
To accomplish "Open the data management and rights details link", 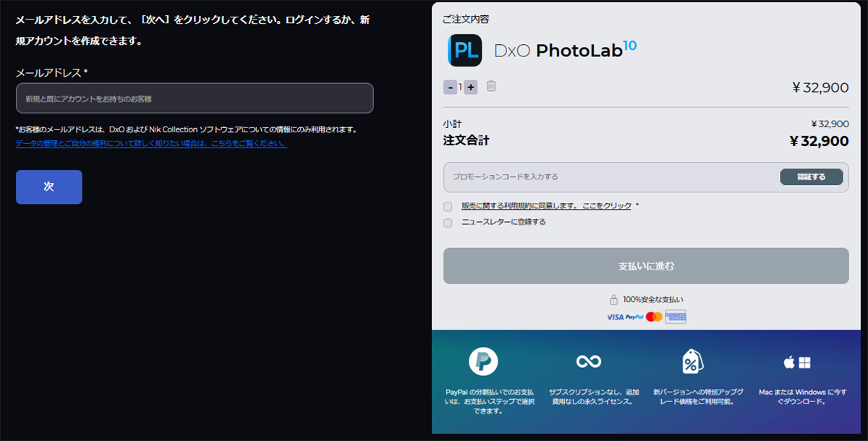I will tap(151, 144).
